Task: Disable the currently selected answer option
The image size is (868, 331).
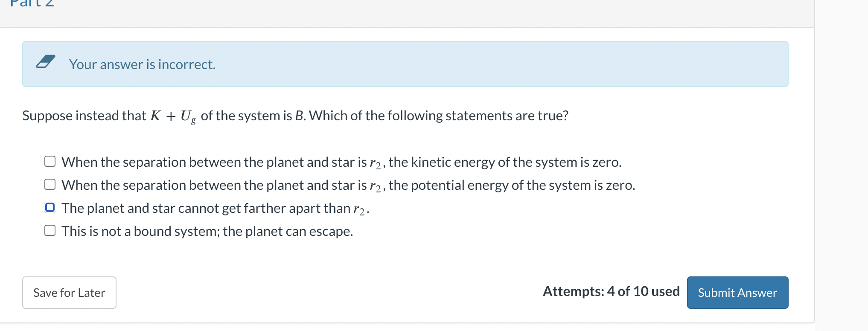Action: click(x=50, y=207)
